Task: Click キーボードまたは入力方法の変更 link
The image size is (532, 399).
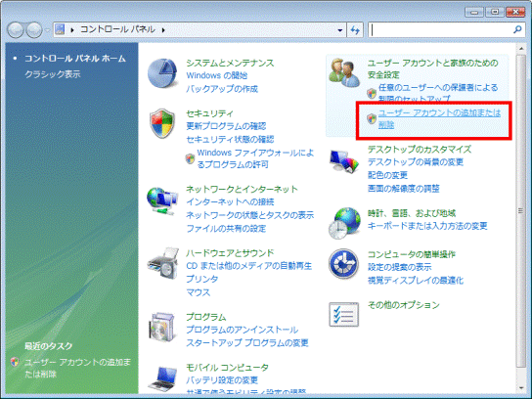Action: pos(427,226)
